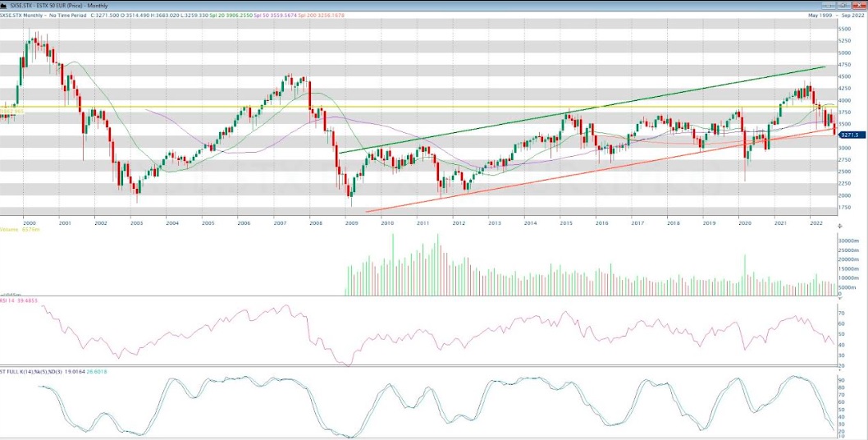Click the 4000 price axis label
The image size is (868, 440).
click(x=847, y=100)
